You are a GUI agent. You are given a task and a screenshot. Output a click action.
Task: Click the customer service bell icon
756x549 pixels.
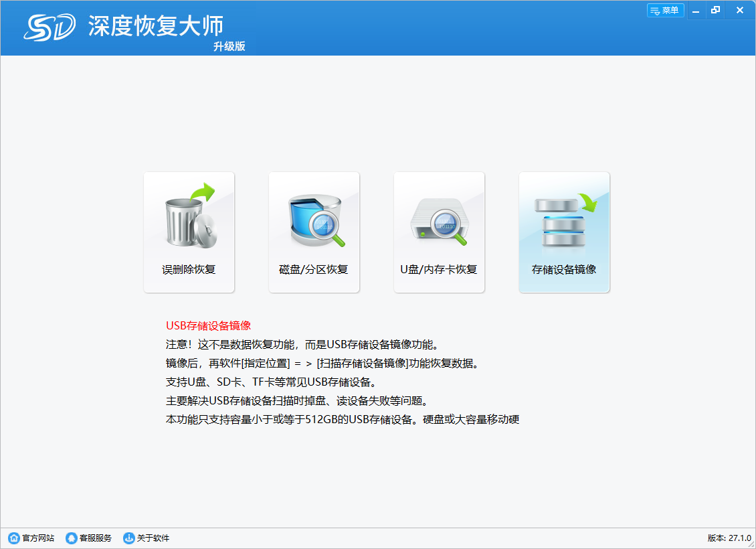pyautogui.click(x=71, y=538)
